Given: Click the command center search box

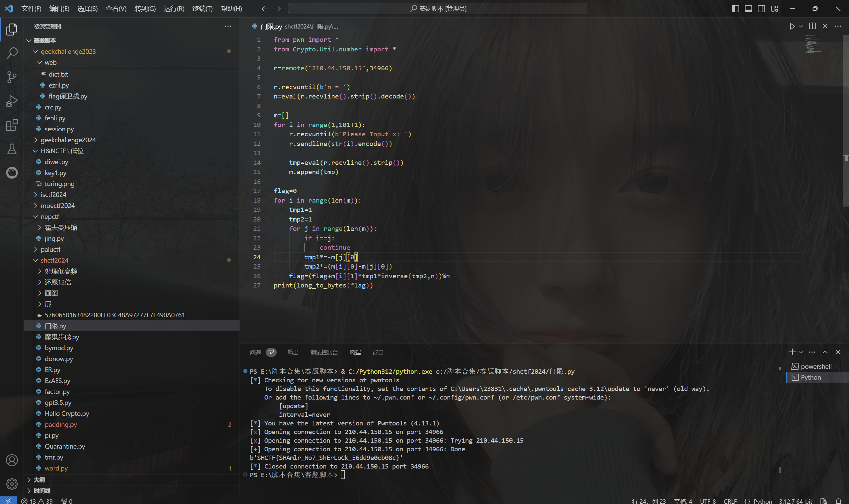Looking at the screenshot, I should coord(437,9).
